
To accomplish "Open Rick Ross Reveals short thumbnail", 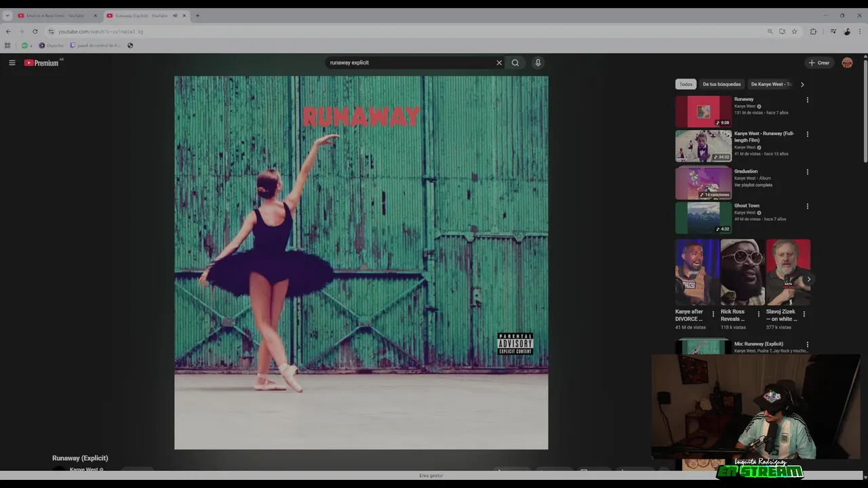I will (x=743, y=272).
